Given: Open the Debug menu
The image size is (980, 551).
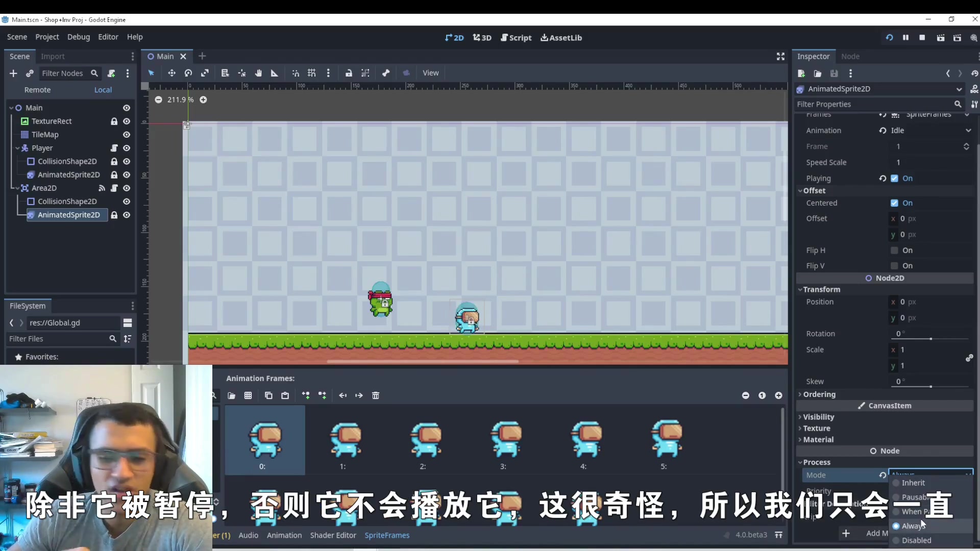Looking at the screenshot, I should pyautogui.click(x=78, y=37).
